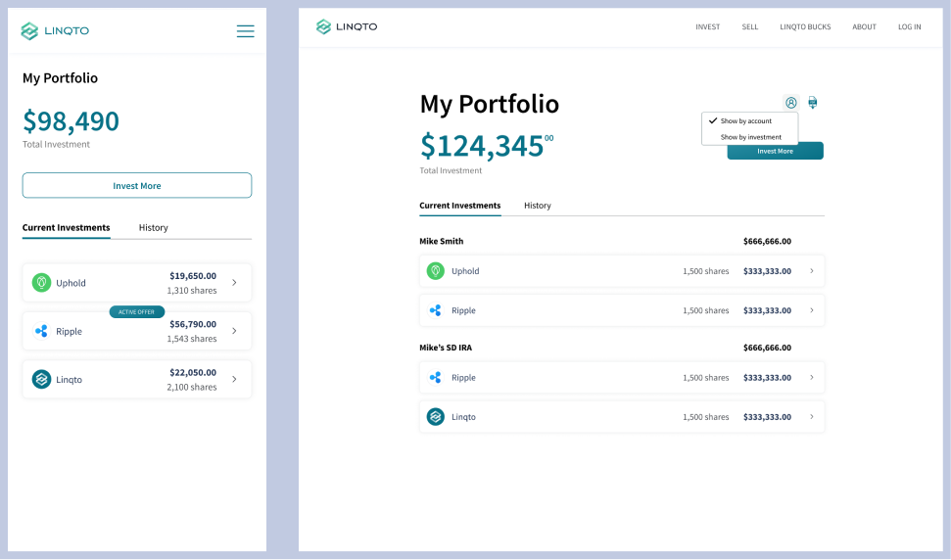Switch to desktop History tab

[538, 206]
